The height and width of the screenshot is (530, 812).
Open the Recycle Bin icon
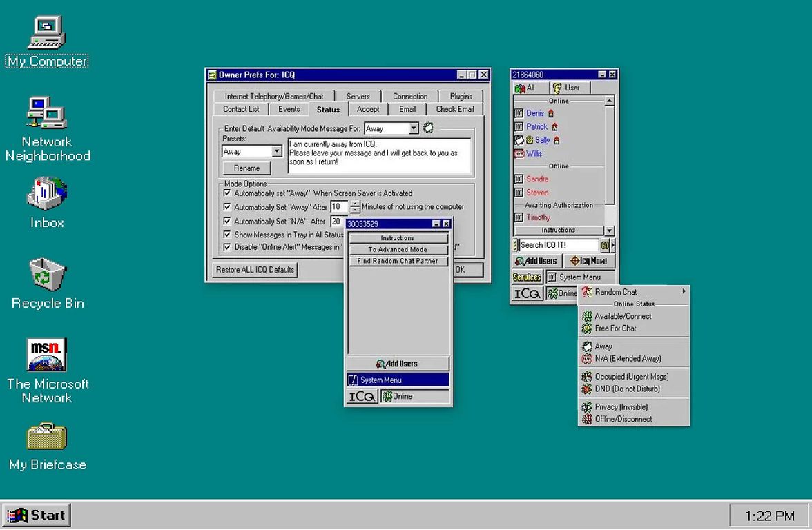(46, 275)
